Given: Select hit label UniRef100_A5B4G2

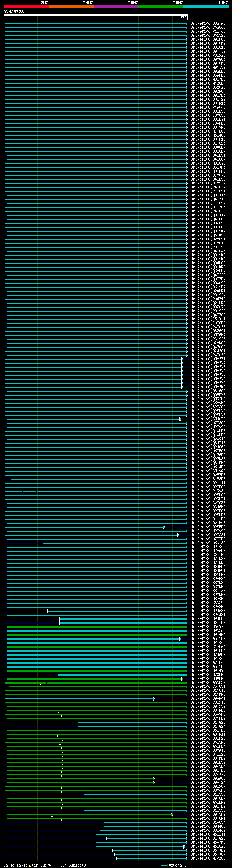Looking at the screenshot, I should tap(208, 135).
